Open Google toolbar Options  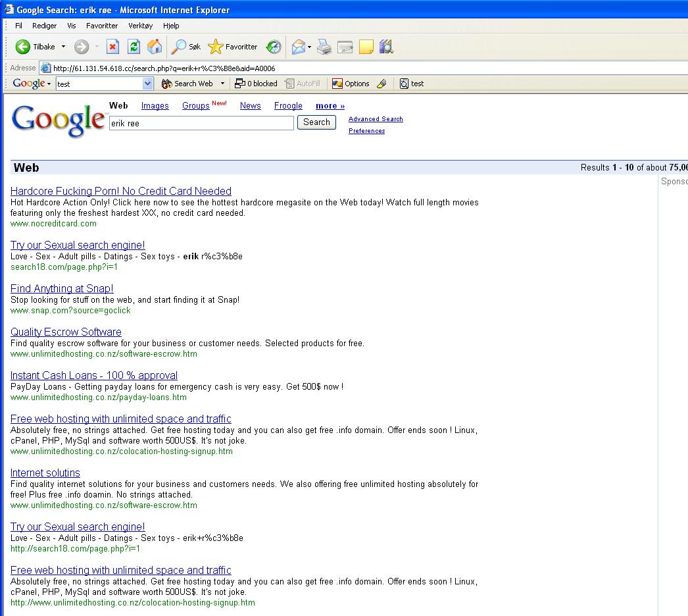click(x=351, y=84)
